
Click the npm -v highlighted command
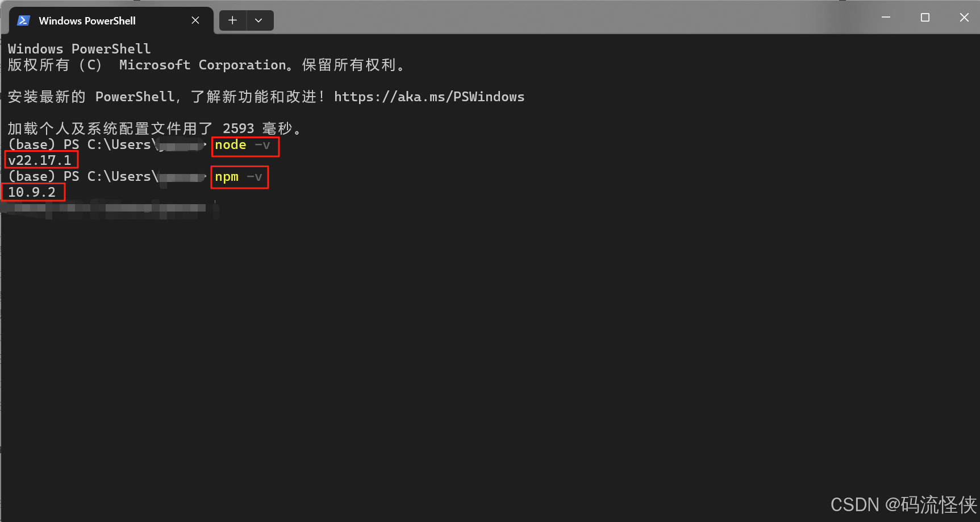tap(239, 177)
